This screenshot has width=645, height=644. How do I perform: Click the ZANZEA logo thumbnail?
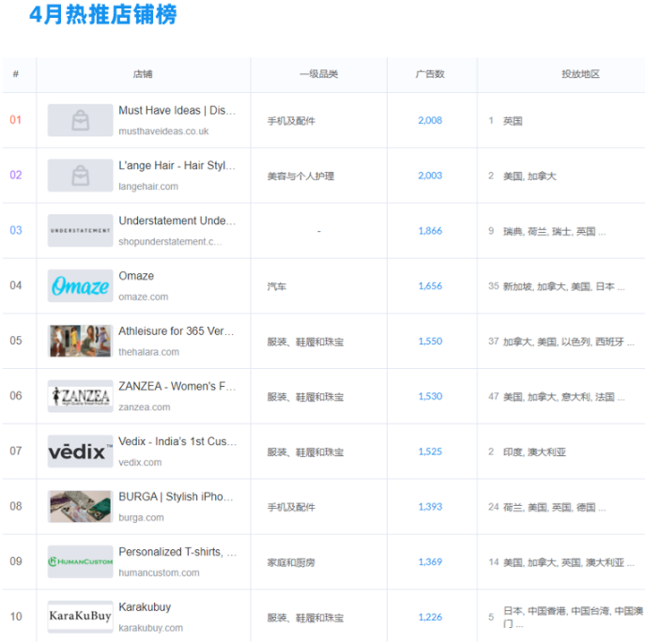(81, 396)
